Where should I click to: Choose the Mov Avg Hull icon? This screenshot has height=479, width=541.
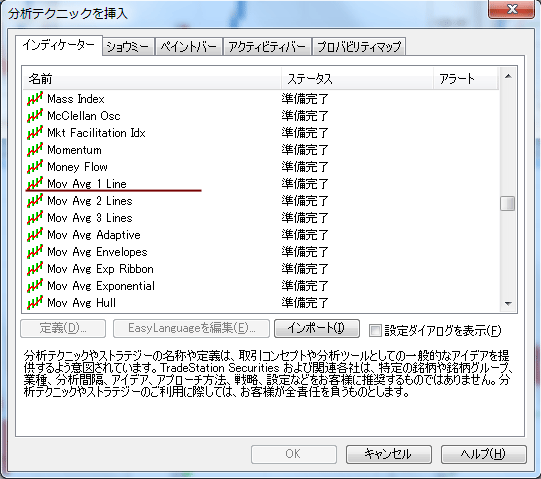click(35, 303)
